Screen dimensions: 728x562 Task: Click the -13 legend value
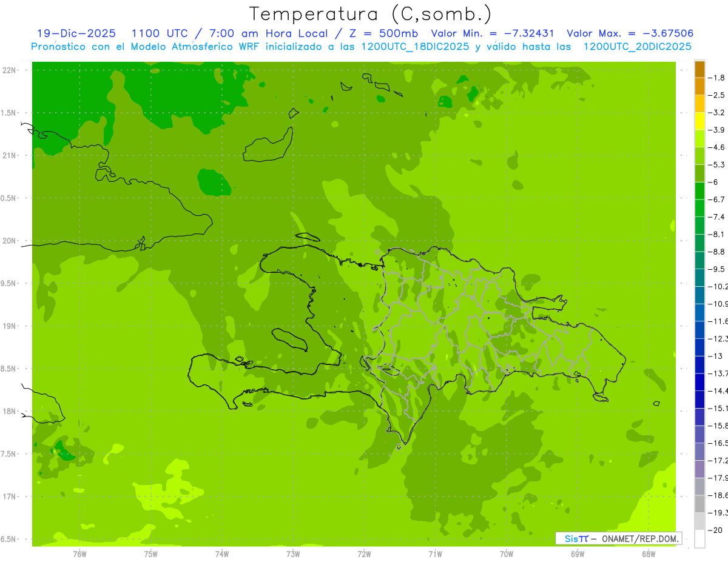tap(715, 356)
